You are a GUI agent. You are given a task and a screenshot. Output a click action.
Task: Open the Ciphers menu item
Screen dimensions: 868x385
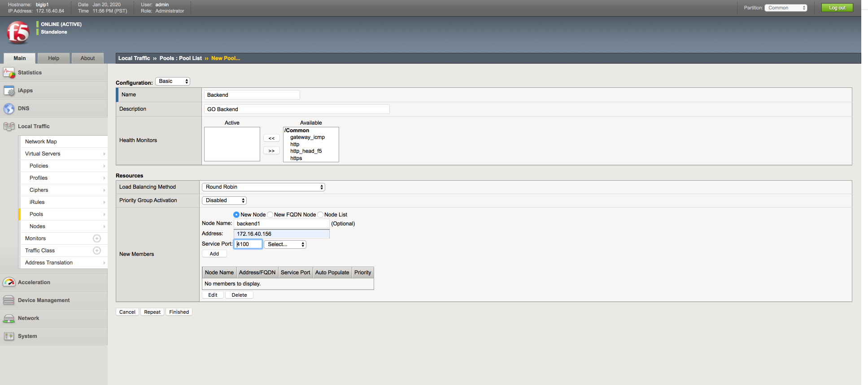coord(63,190)
